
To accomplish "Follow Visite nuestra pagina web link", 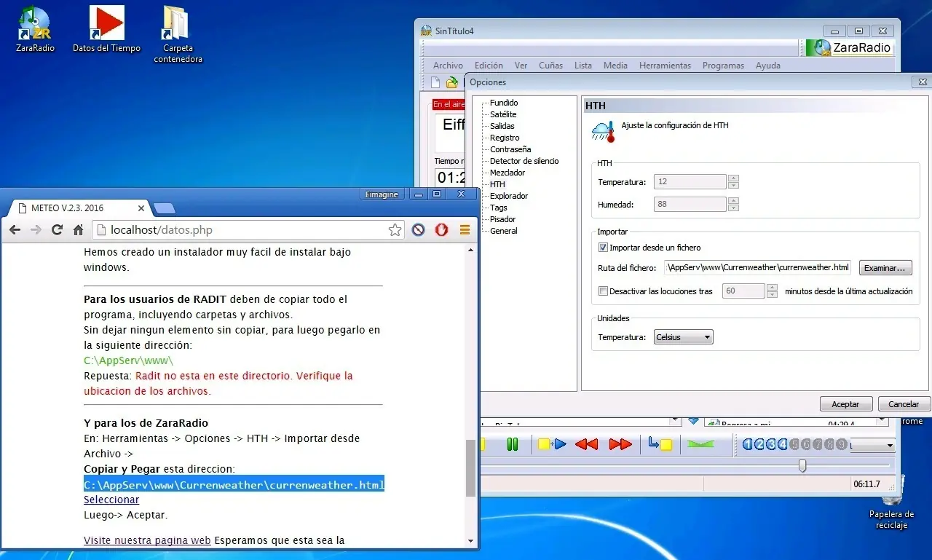I will click(147, 540).
